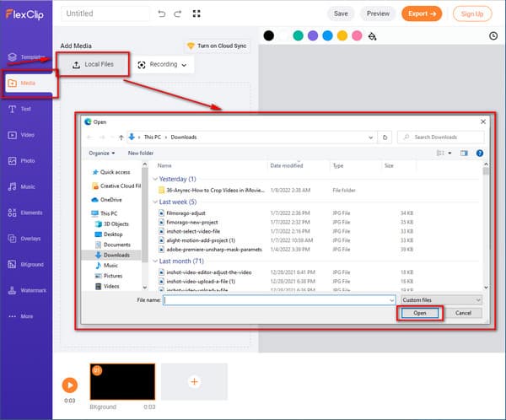Screen dimensions: 506x420
Task: Toggle fullscreen view icon
Action: click(196, 13)
